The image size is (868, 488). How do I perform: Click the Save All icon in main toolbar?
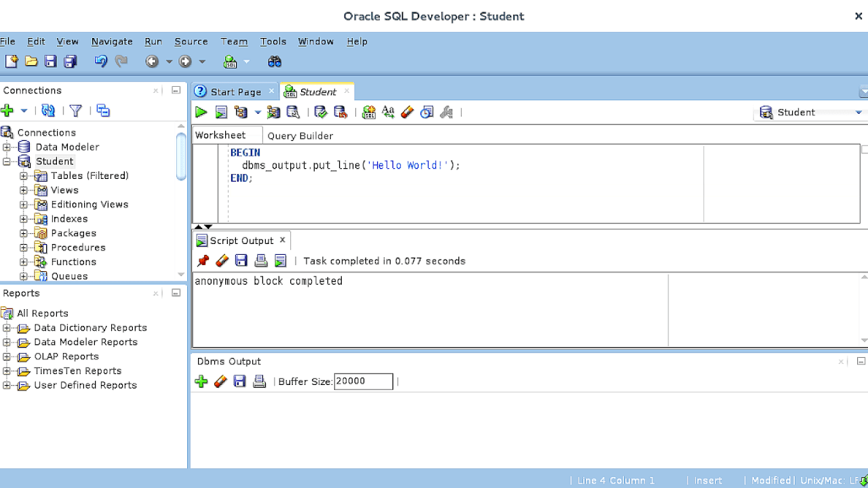click(x=70, y=62)
